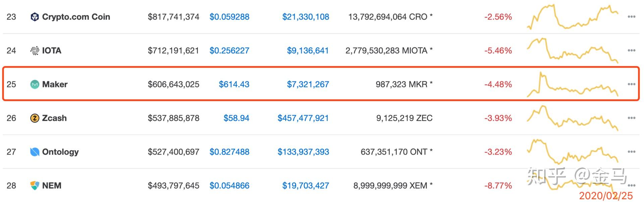Click the Crypto.com Coin logo icon
The height and width of the screenshot is (202, 644).
coord(35,17)
